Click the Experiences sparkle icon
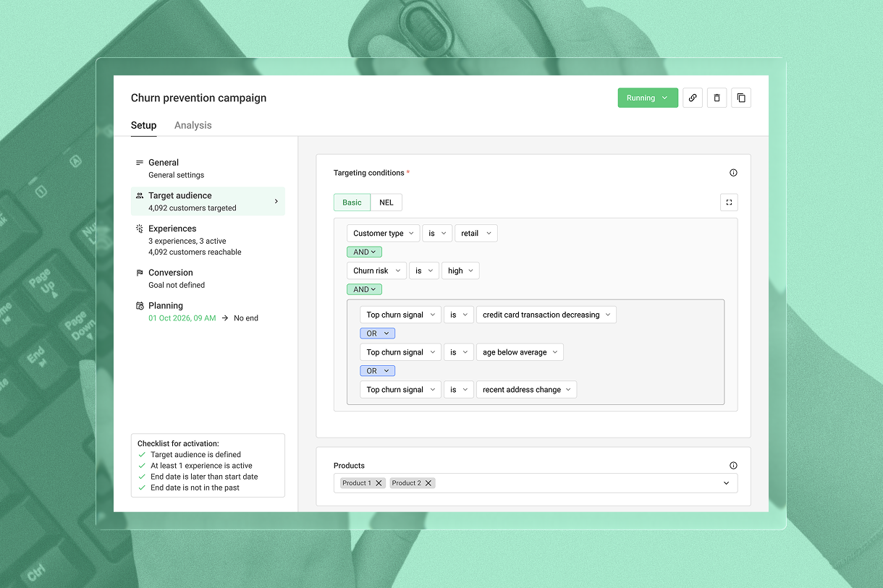Image resolution: width=883 pixels, height=588 pixels. click(x=140, y=229)
